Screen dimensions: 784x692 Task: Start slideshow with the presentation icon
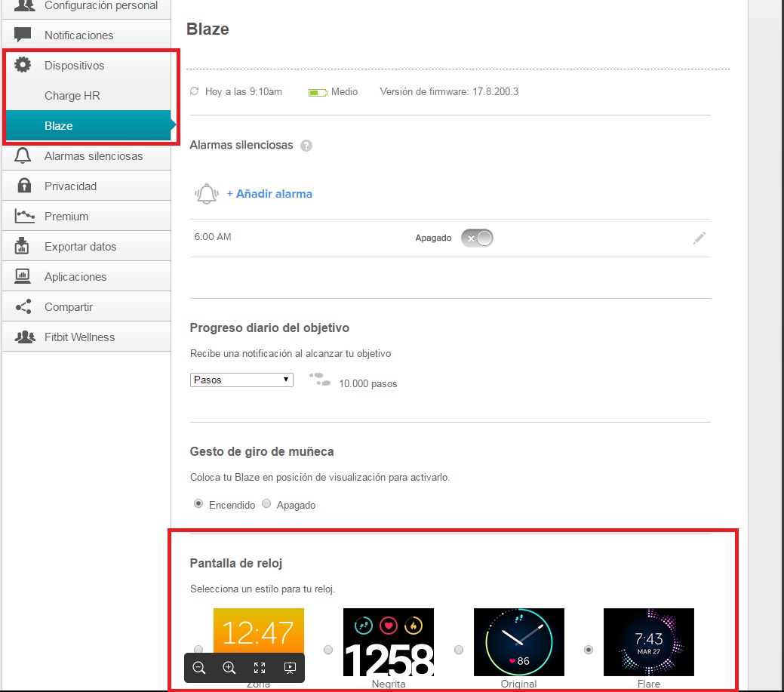(x=290, y=668)
